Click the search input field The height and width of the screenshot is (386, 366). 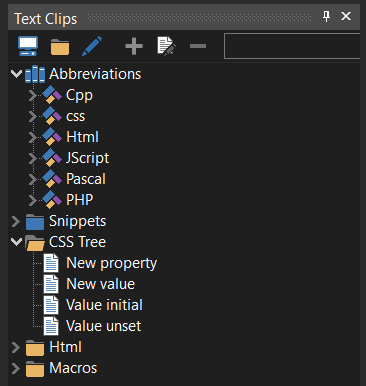[x=292, y=46]
